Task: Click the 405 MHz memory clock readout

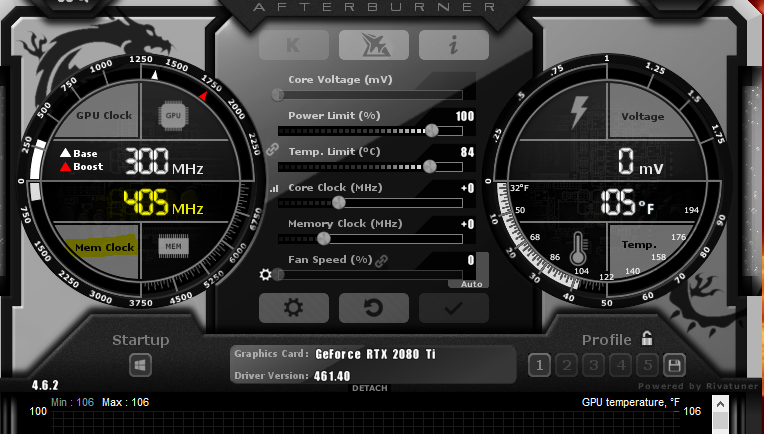Action: click(163, 203)
